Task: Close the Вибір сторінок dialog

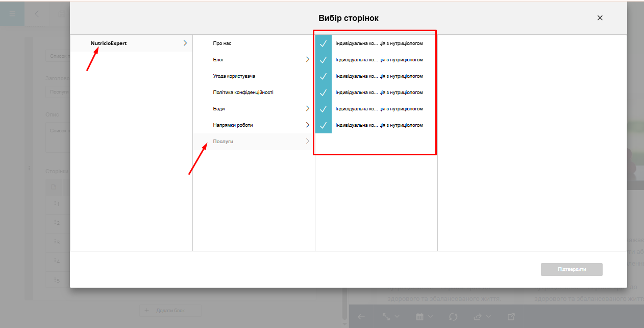Action: [600, 18]
